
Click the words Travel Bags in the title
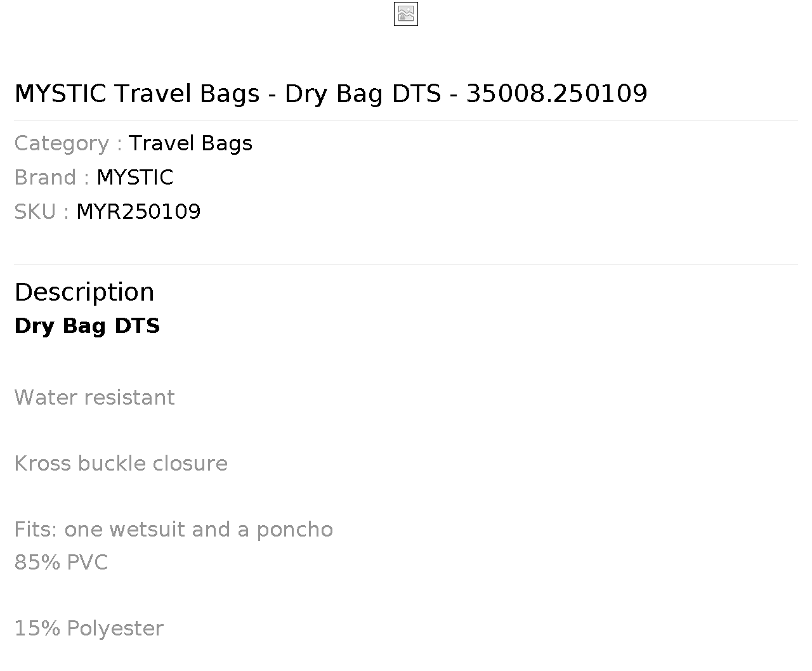pyautogui.click(x=187, y=93)
